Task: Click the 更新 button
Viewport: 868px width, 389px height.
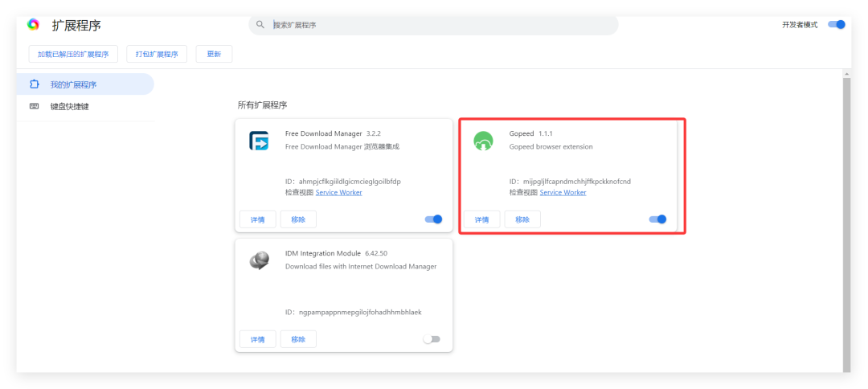Action: click(214, 54)
